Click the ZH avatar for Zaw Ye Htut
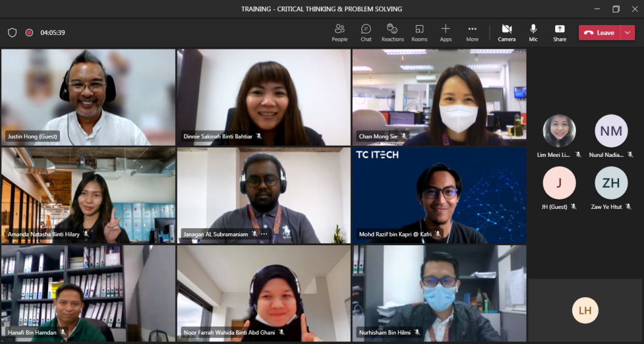 tap(611, 183)
